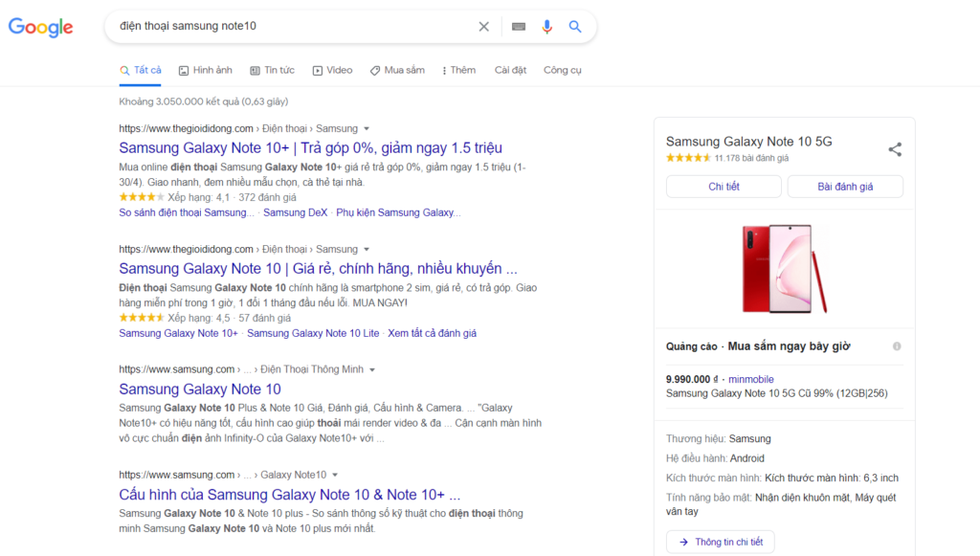Viewport: 980px width, 556px height.
Task: Open Công cụ tools
Action: pyautogui.click(x=562, y=70)
